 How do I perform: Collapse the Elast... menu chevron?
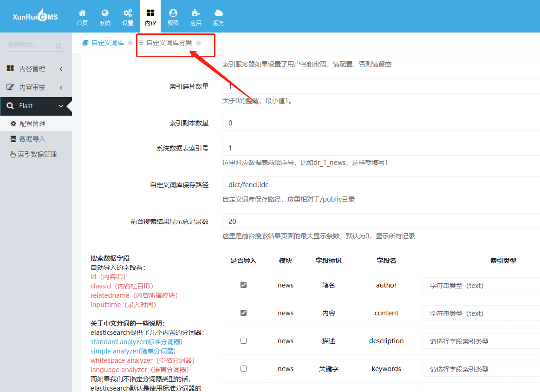[61, 106]
